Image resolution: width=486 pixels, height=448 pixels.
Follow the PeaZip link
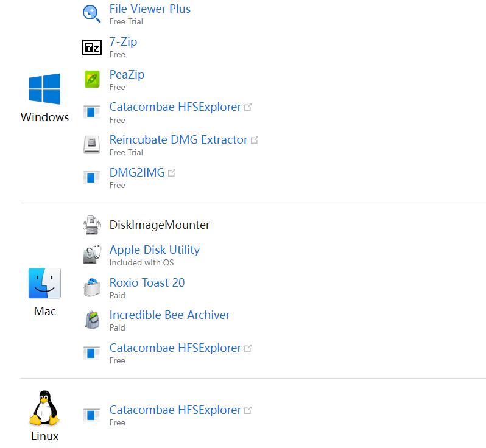(x=127, y=75)
